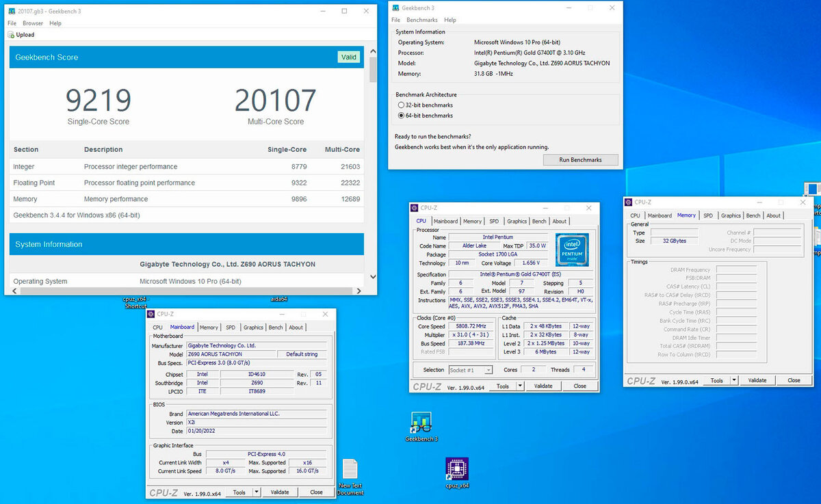Image resolution: width=821 pixels, height=504 pixels.
Task: Switch to CPU tab in CPU-Z Memory window
Action: pyautogui.click(x=636, y=215)
